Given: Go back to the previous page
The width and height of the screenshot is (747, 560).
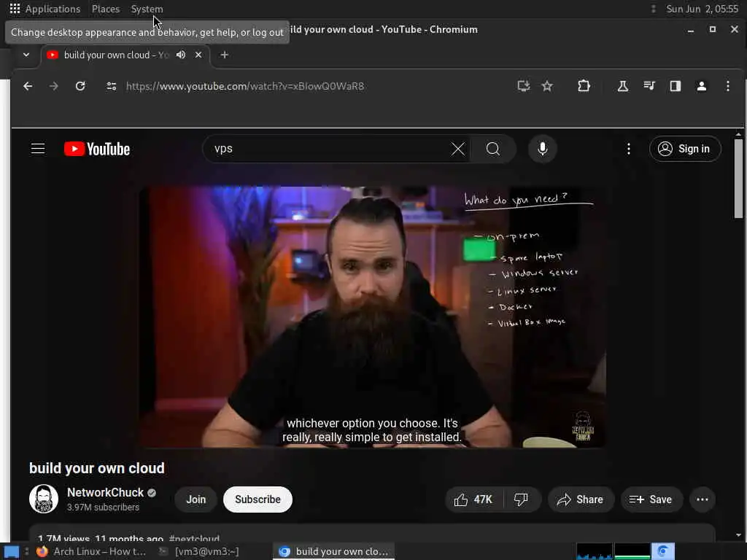Looking at the screenshot, I should point(28,86).
